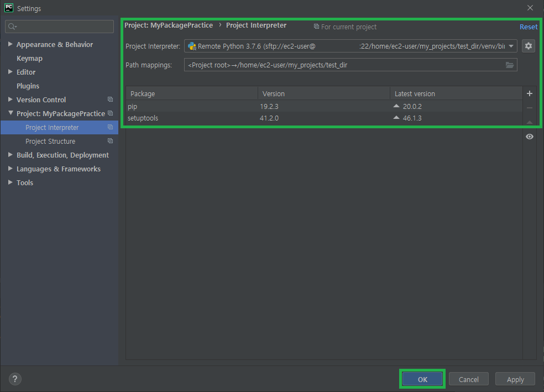The width and height of the screenshot is (544, 392).
Task: Select Project Interpreter tree item
Action: 52,127
